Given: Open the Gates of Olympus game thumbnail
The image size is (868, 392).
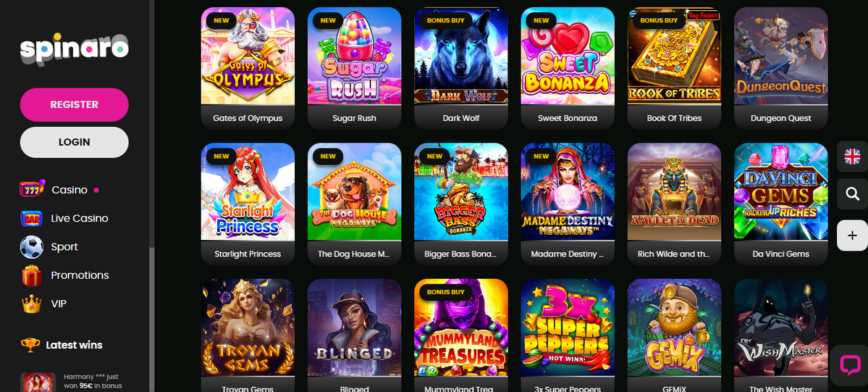Looking at the screenshot, I should coord(248,56).
